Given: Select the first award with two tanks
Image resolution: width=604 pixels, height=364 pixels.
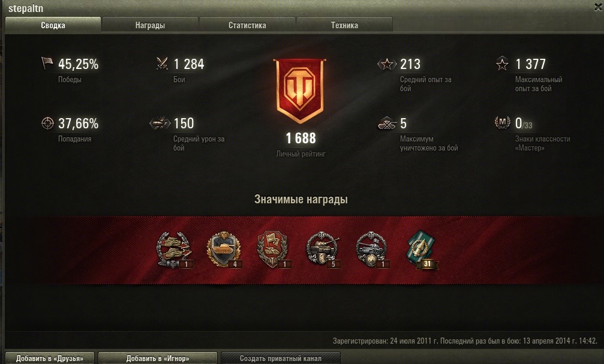Looking at the screenshot, I should pyautogui.click(x=174, y=249).
